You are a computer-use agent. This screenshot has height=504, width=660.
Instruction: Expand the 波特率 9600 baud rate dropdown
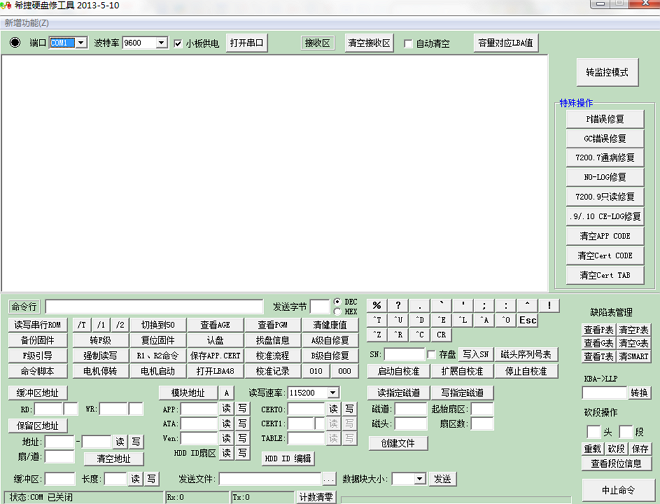click(x=161, y=43)
